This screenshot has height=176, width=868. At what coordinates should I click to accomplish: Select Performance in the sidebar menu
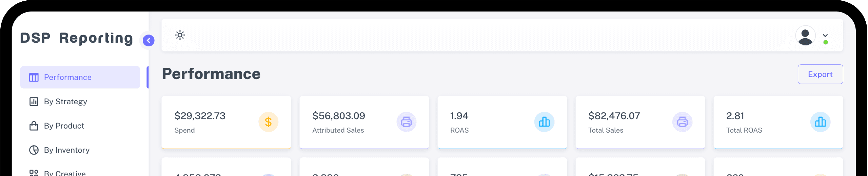[80, 78]
